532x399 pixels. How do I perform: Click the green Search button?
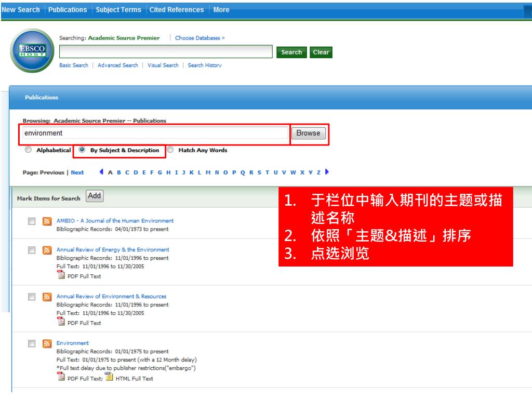coord(291,52)
